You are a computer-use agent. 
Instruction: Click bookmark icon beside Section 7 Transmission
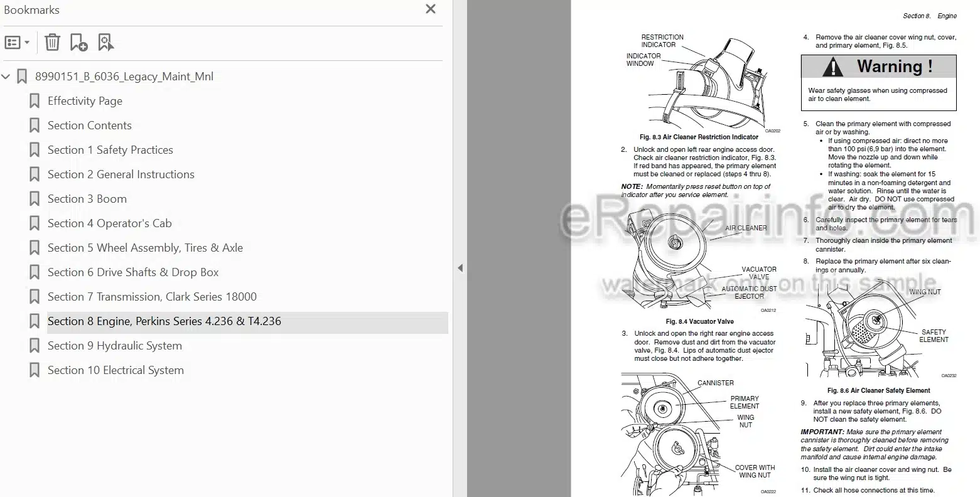click(x=35, y=297)
